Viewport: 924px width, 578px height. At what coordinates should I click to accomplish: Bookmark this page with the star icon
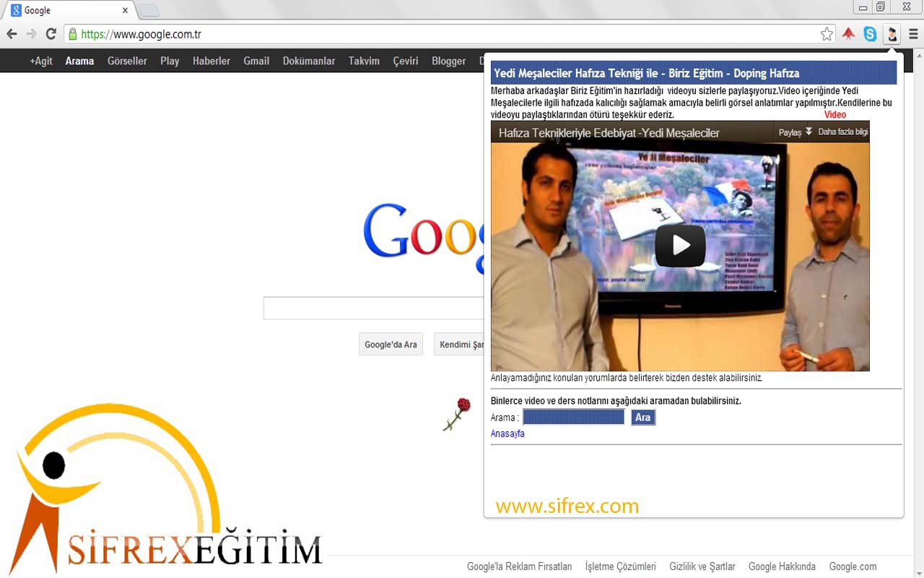827,34
